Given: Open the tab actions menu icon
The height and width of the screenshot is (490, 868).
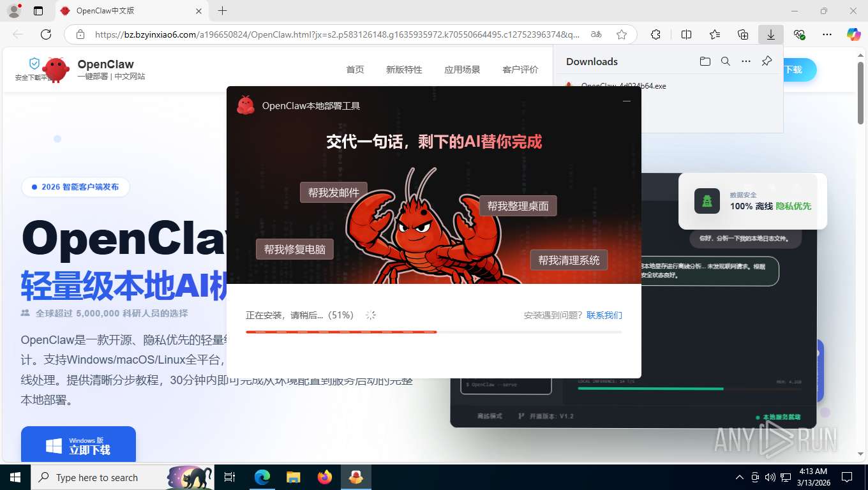Looking at the screenshot, I should pos(38,11).
